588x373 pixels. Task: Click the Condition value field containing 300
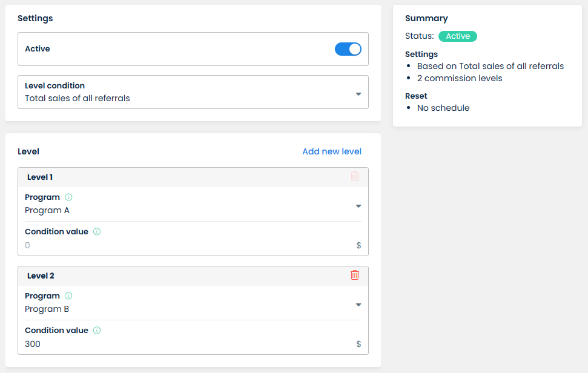(182, 344)
